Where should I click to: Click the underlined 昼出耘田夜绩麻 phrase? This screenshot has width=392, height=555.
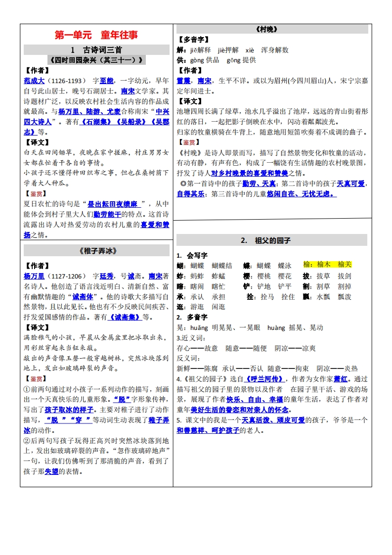[113, 204]
